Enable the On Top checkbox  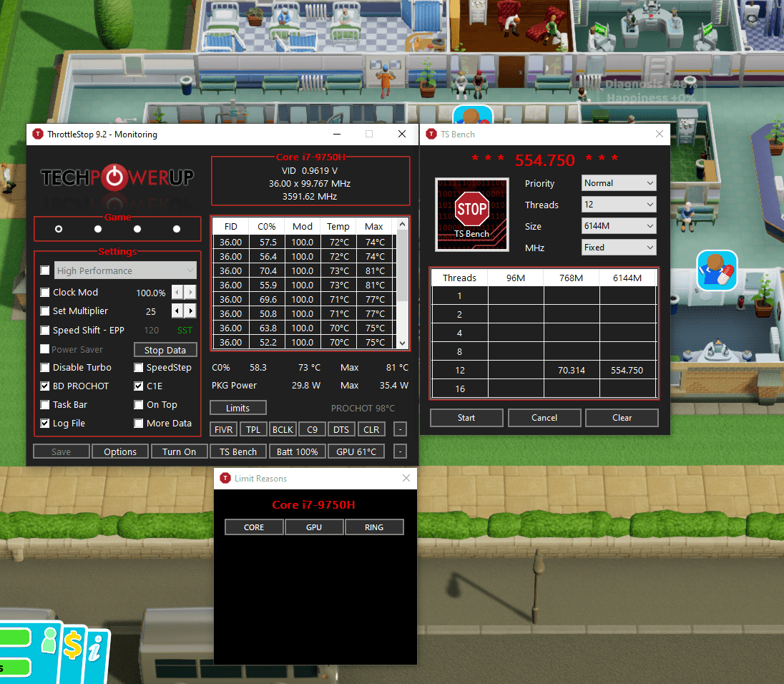click(139, 404)
